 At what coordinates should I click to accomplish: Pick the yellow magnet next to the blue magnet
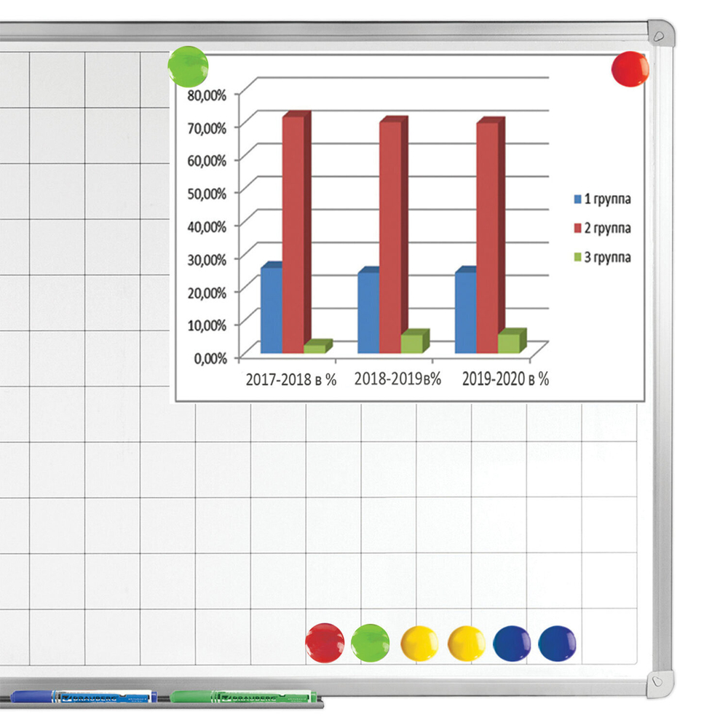tap(466, 644)
